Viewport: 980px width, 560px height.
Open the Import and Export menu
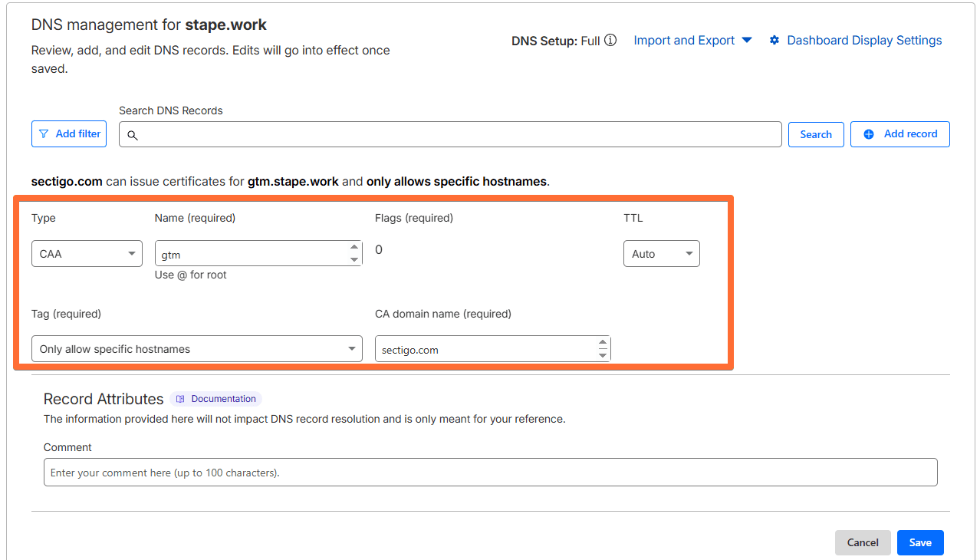click(x=692, y=40)
